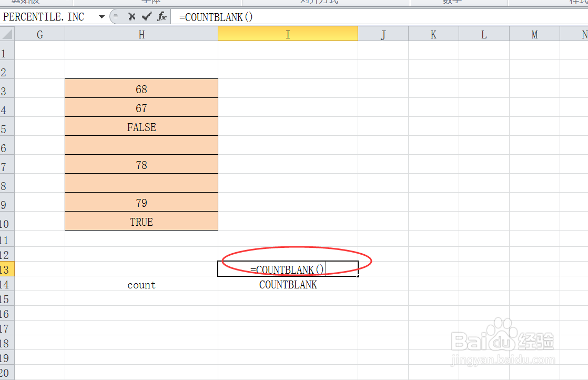The width and height of the screenshot is (588, 380).
Task: Select column header M
Action: click(534, 34)
